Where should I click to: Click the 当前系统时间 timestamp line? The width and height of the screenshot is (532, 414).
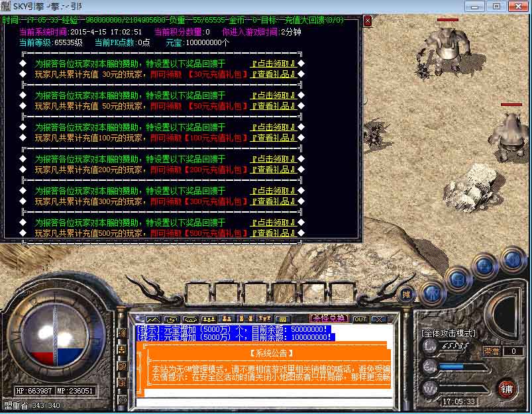point(80,32)
